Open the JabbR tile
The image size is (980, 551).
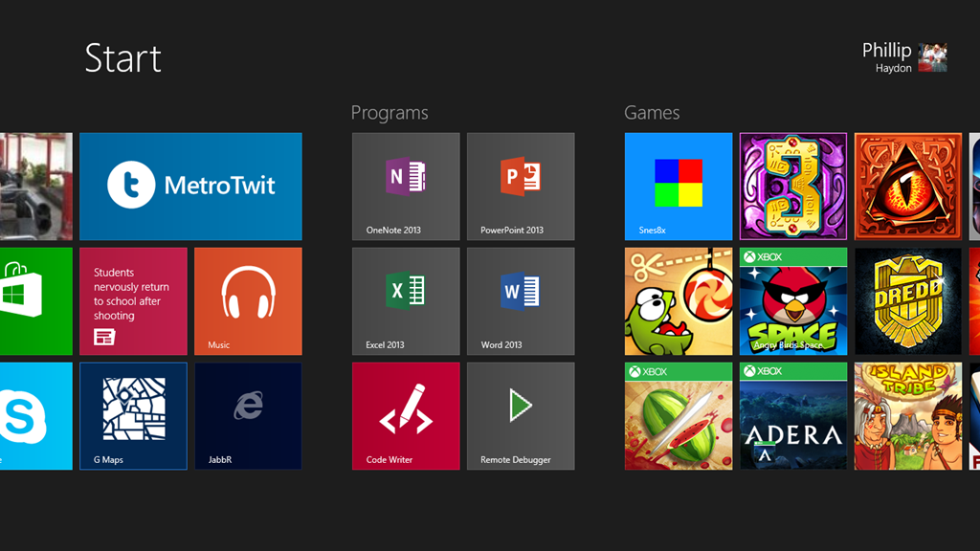coord(248,416)
